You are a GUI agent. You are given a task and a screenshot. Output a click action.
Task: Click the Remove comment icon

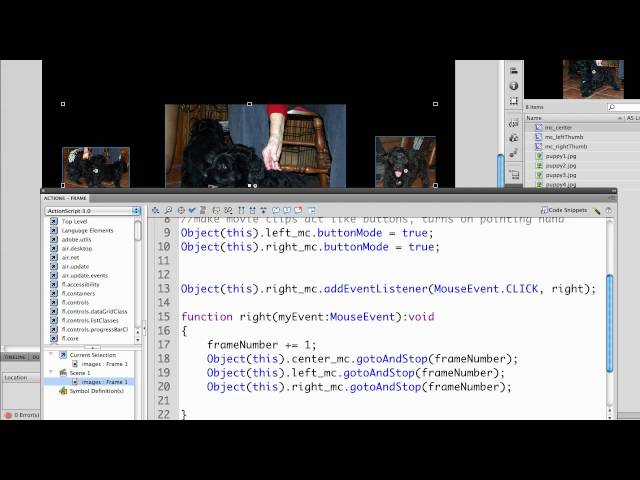click(x=299, y=211)
